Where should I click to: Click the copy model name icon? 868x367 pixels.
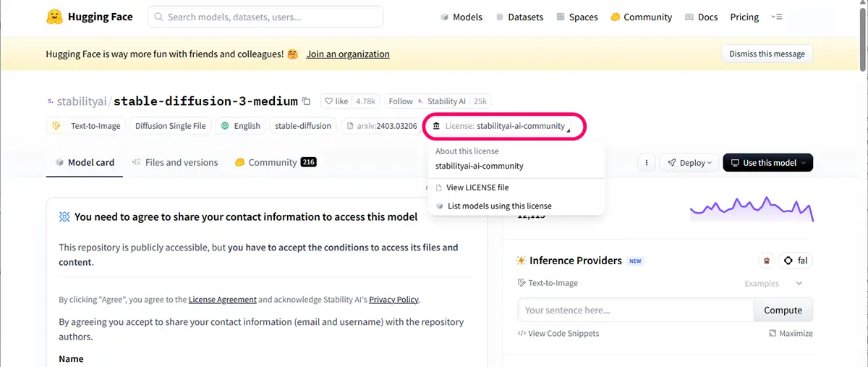click(307, 101)
